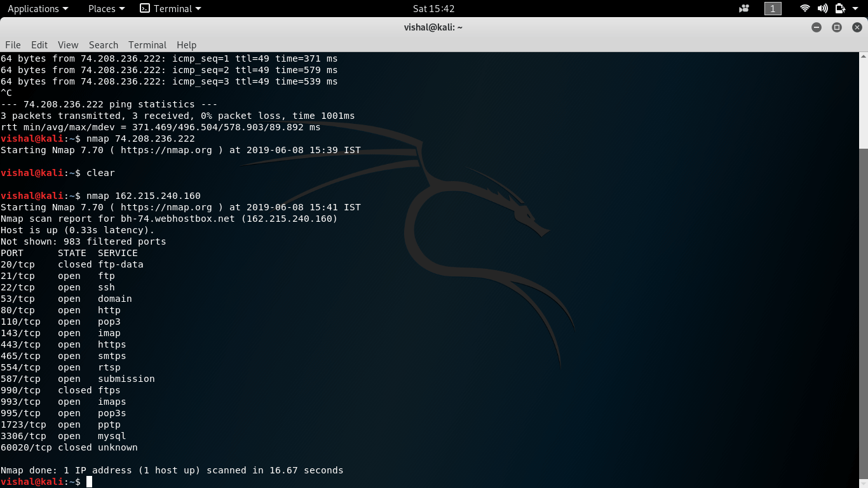The width and height of the screenshot is (868, 488).
Task: Click the screen recorder camera icon
Action: click(x=742, y=8)
